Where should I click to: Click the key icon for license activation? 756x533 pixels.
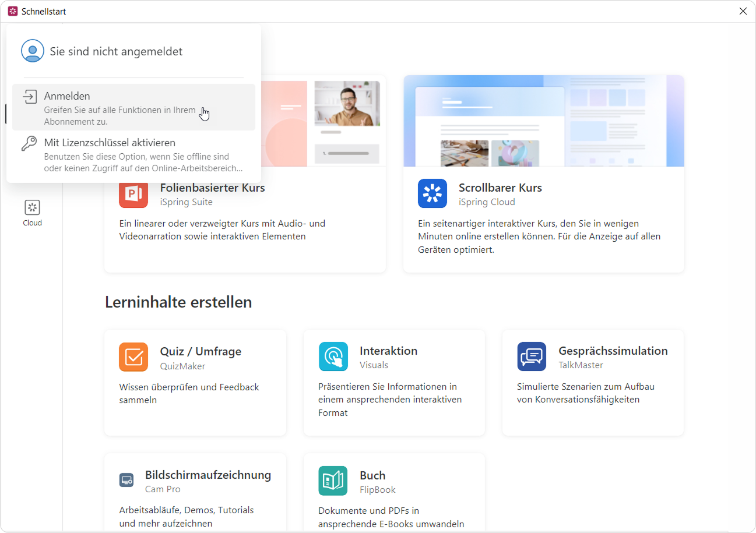tap(29, 143)
